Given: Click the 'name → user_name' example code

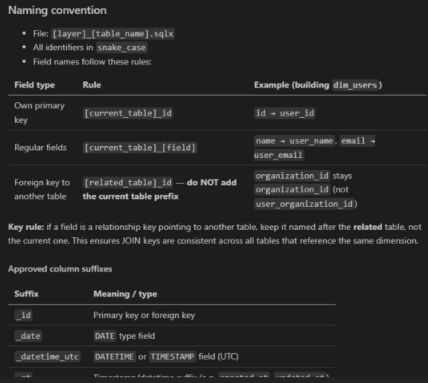Looking at the screenshot, I should tap(294, 141).
